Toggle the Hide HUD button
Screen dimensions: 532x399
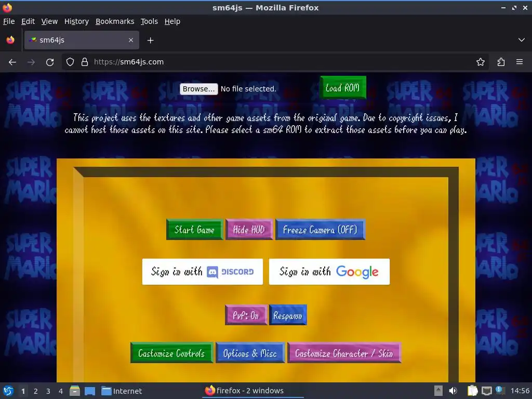point(249,230)
